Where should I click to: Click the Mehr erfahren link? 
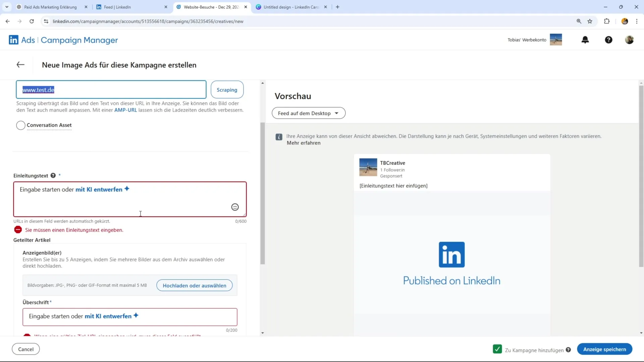click(304, 143)
